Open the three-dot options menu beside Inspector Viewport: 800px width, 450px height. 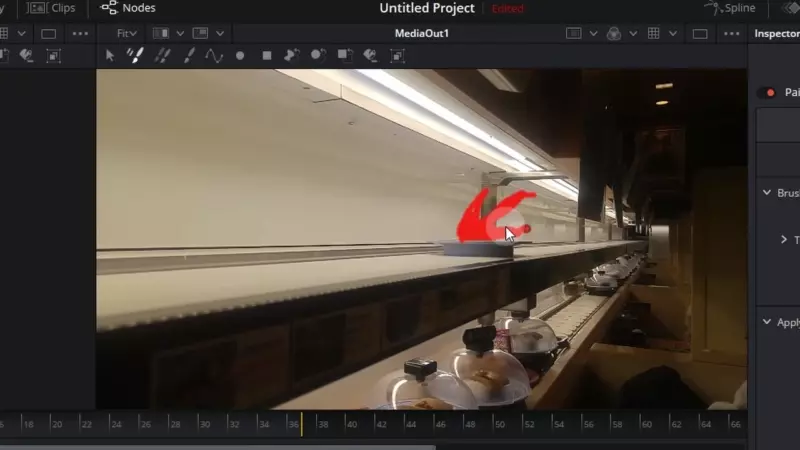[732, 34]
